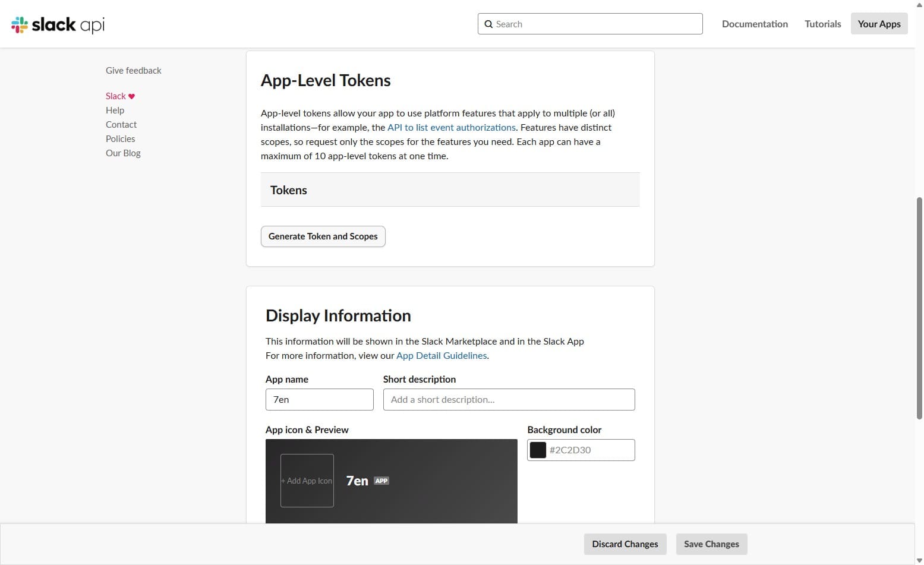
Task: Focus the Search input field
Action: (x=590, y=24)
